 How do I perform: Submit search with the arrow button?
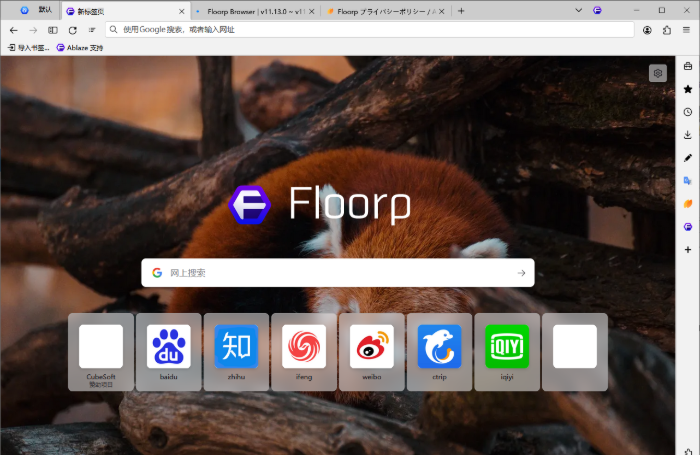point(521,273)
